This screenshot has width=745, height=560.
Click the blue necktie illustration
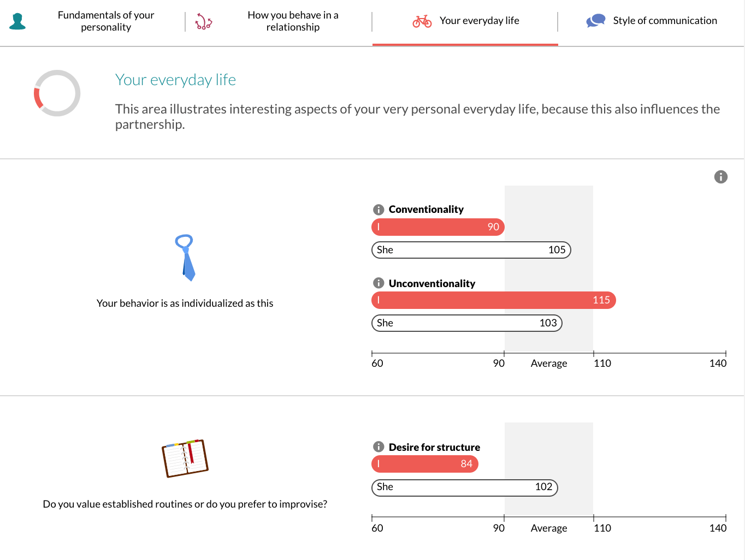pos(186,258)
